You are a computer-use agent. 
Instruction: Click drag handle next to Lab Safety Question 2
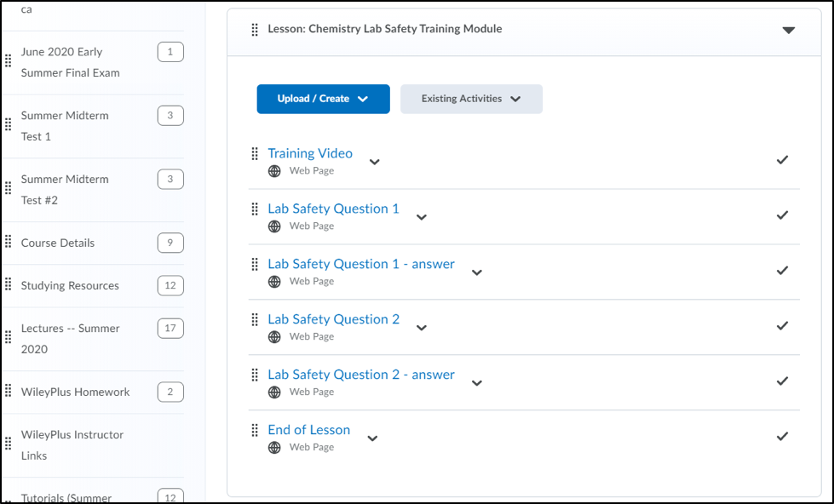[x=255, y=320]
